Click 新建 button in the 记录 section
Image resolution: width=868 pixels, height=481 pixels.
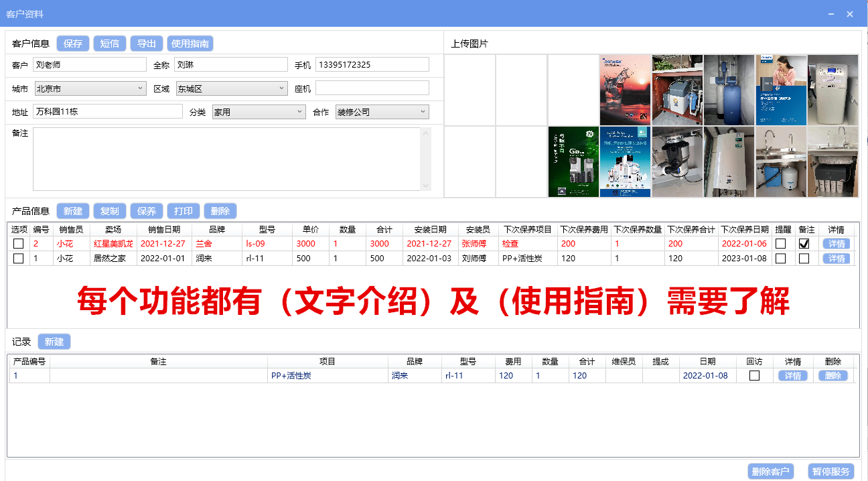click(54, 342)
